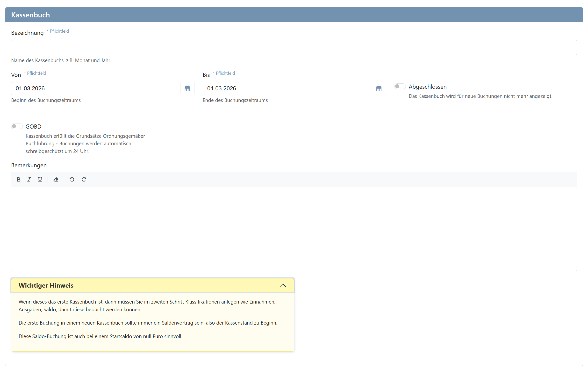The image size is (588, 370).
Task: Click the GOBD label text
Action: 33,126
